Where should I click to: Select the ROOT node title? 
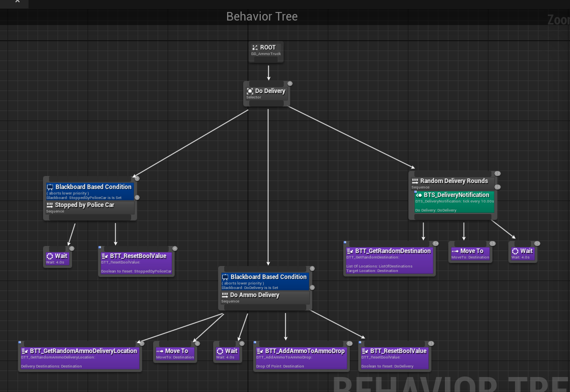(x=268, y=47)
